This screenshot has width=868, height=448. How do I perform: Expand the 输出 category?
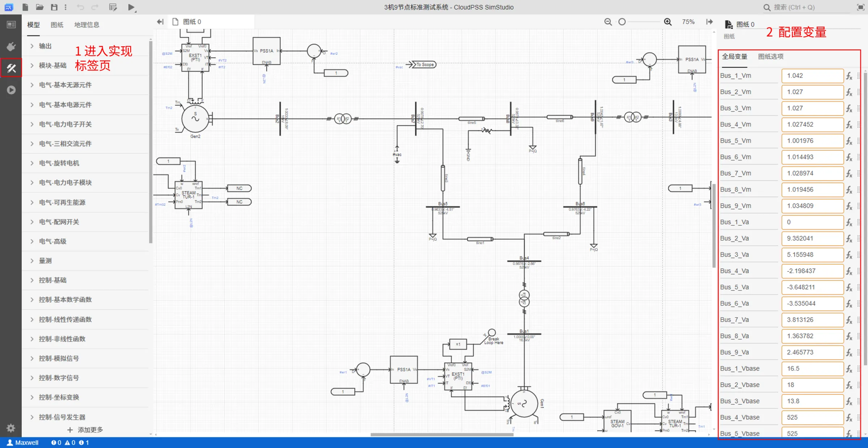pyautogui.click(x=85, y=46)
